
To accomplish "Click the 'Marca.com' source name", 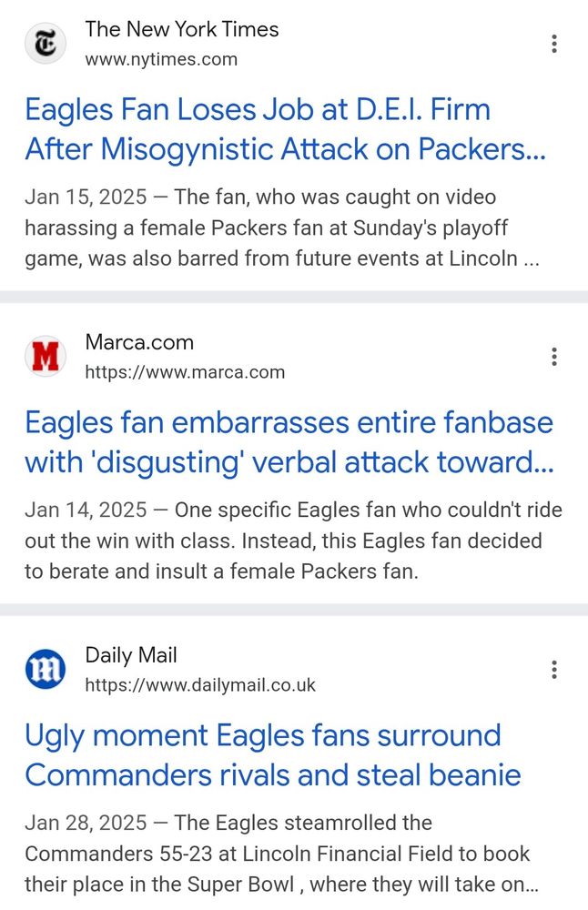I will (x=139, y=342).
